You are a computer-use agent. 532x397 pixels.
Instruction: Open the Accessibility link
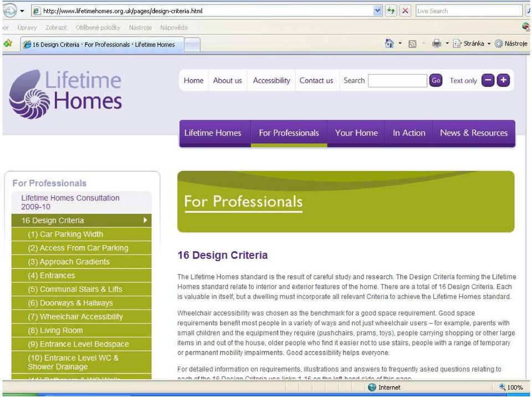pos(272,80)
